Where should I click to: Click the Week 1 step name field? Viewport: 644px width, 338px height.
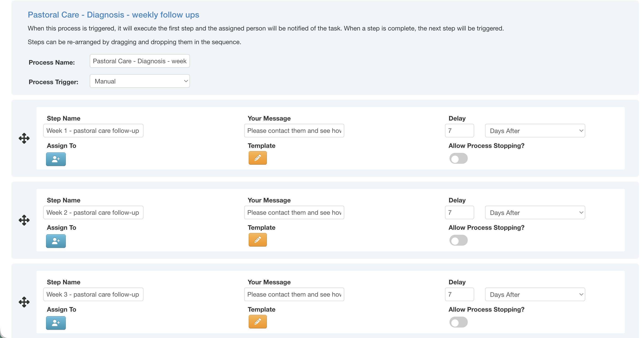tap(93, 131)
